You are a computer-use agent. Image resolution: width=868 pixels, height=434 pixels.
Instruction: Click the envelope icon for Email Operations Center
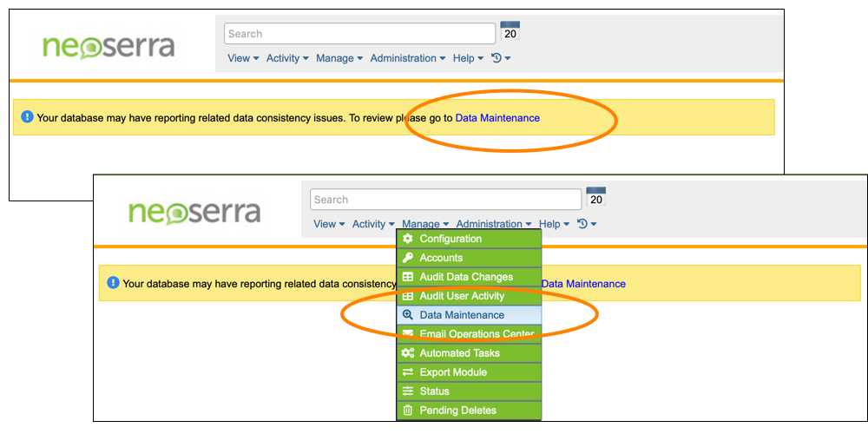(x=408, y=334)
